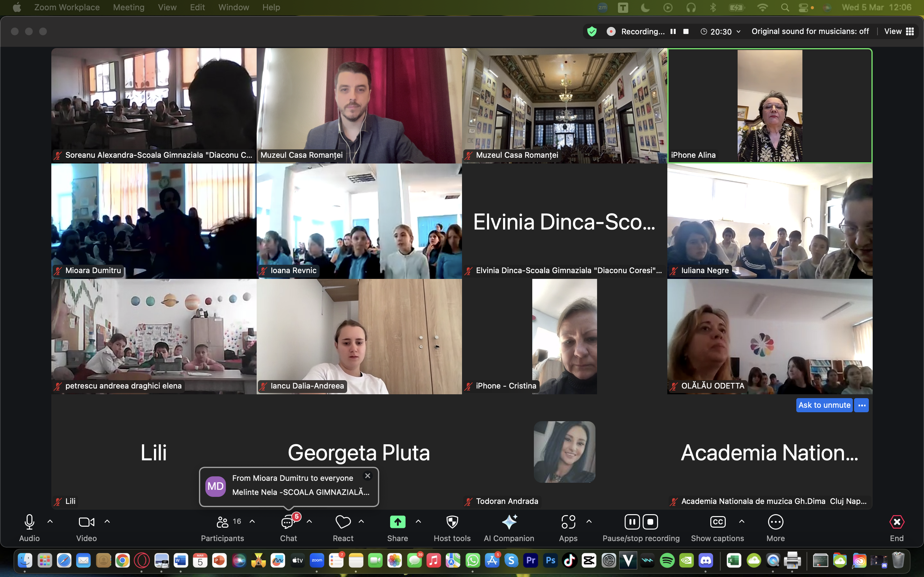
Task: Expand audio settings arrow next to Audio
Action: click(x=50, y=521)
